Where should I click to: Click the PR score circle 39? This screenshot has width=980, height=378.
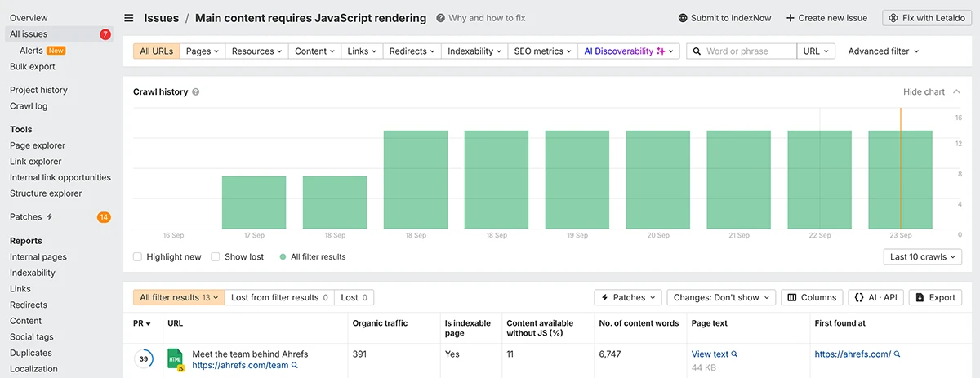pyautogui.click(x=144, y=359)
